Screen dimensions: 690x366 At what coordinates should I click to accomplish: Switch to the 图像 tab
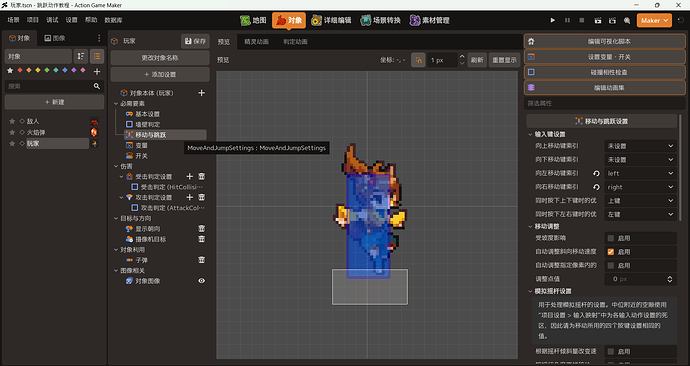tap(55, 38)
